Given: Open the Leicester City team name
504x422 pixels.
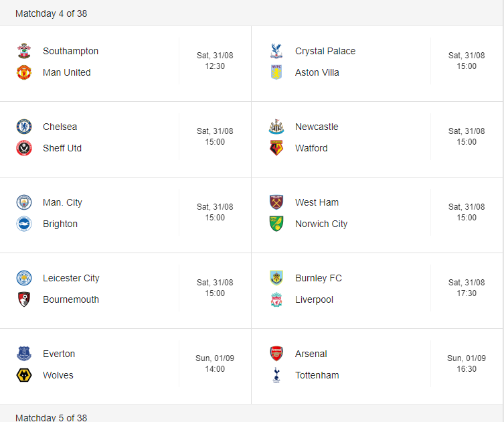Looking at the screenshot, I should 71,278.
